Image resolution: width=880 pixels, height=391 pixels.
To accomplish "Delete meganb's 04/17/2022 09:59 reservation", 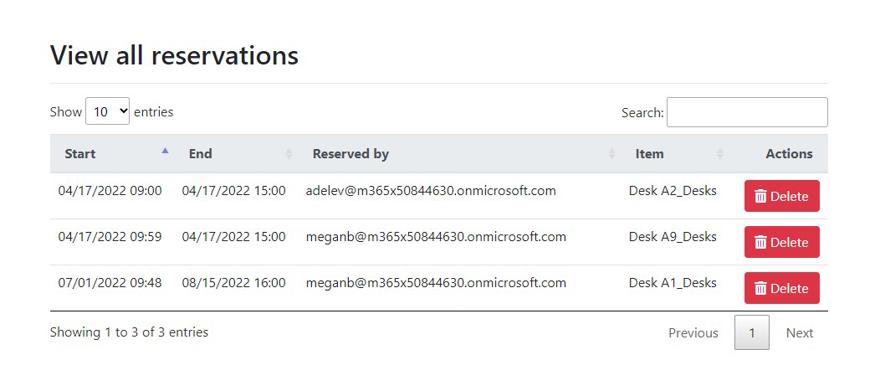I will click(x=782, y=242).
